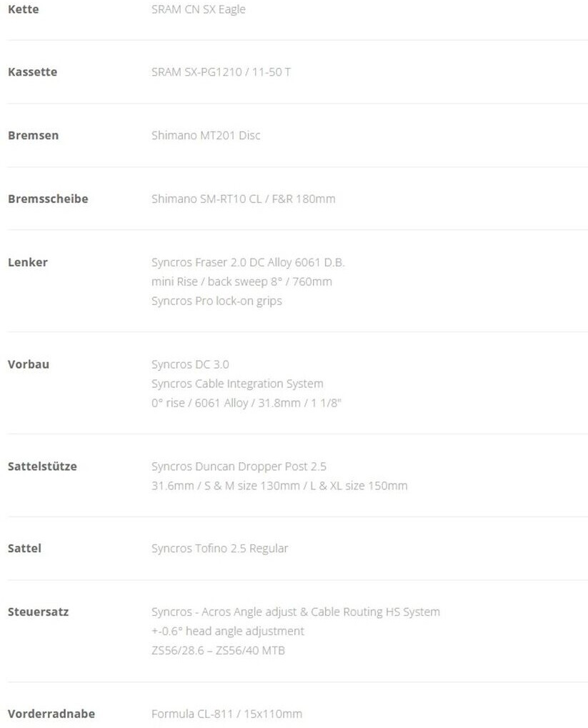The width and height of the screenshot is (588, 728).
Task: Click the Syncros Duncan Dropper Post text
Action: (x=239, y=467)
